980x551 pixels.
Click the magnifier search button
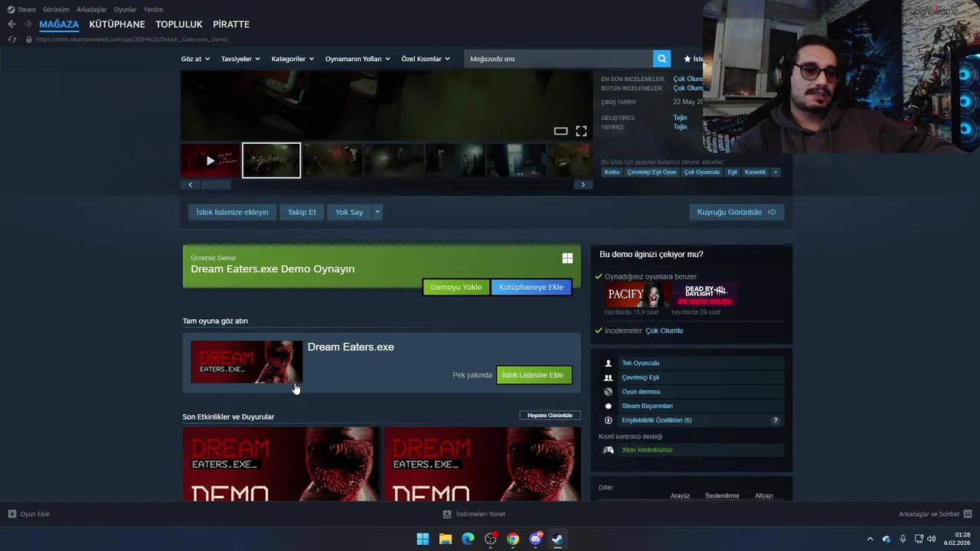661,59
